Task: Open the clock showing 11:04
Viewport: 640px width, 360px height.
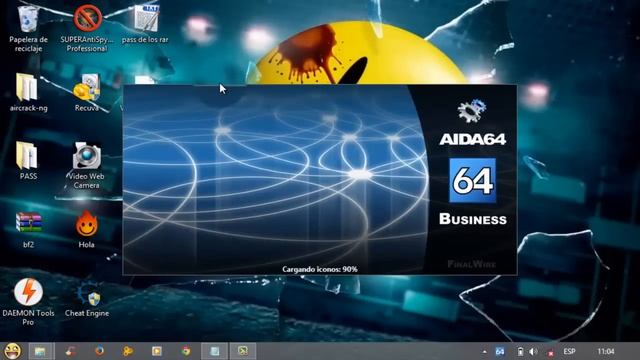Action: 606,351
